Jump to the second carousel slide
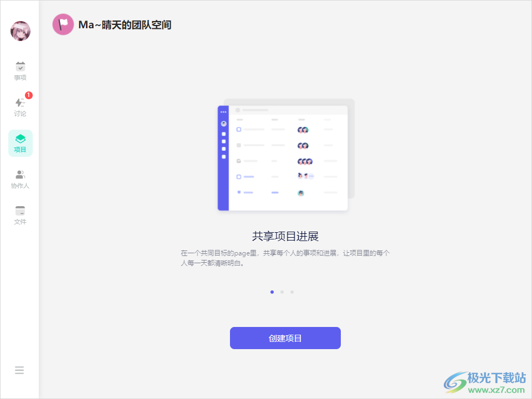 tap(282, 291)
